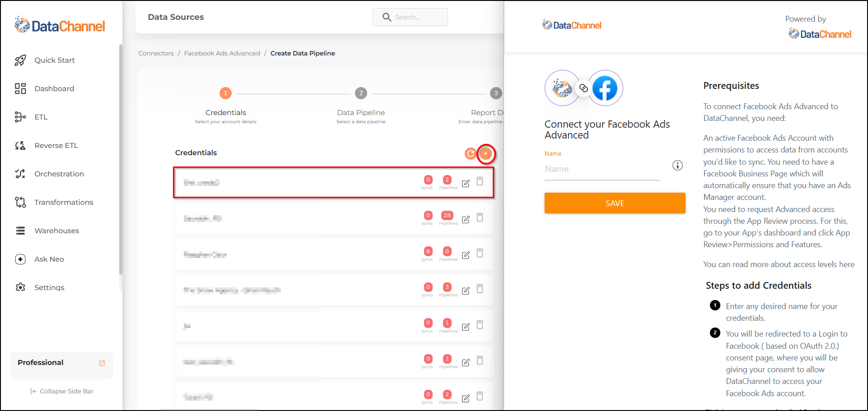Click the 3 pipelines badge

pos(447,287)
